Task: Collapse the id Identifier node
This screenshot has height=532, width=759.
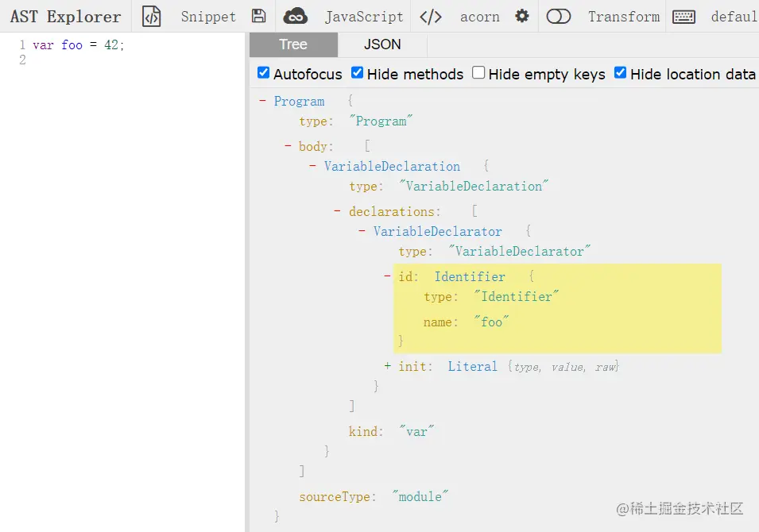Action: (x=387, y=276)
